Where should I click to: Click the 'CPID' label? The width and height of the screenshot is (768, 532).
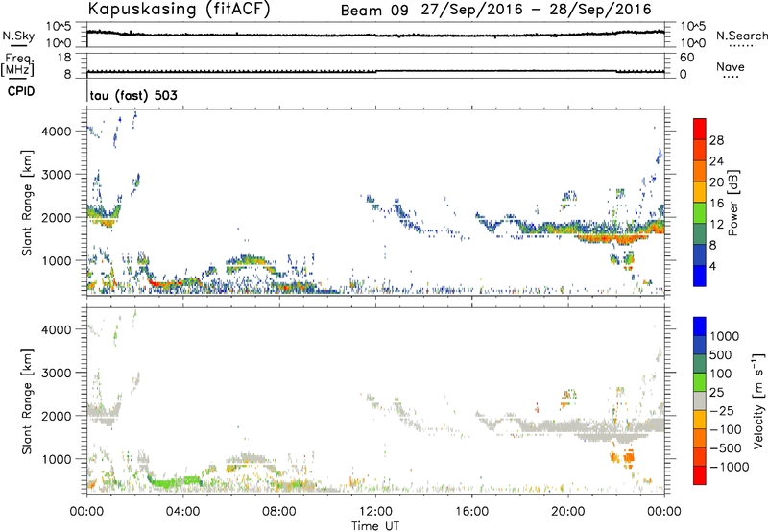(x=21, y=91)
